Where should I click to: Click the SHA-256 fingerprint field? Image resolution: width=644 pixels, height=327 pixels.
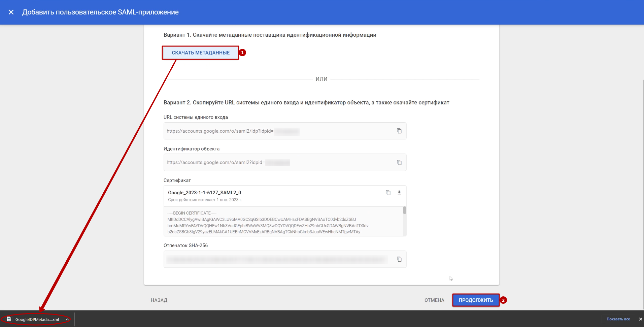(276, 259)
